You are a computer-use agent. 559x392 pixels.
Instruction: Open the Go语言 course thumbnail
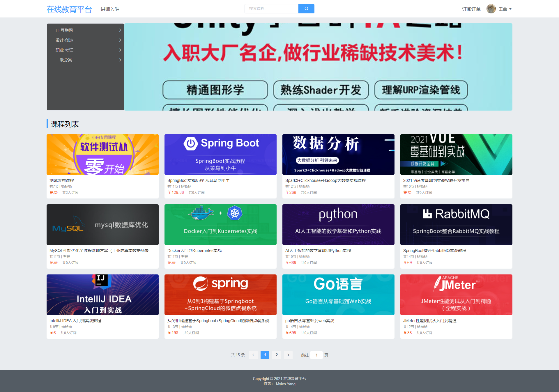pyautogui.click(x=338, y=295)
